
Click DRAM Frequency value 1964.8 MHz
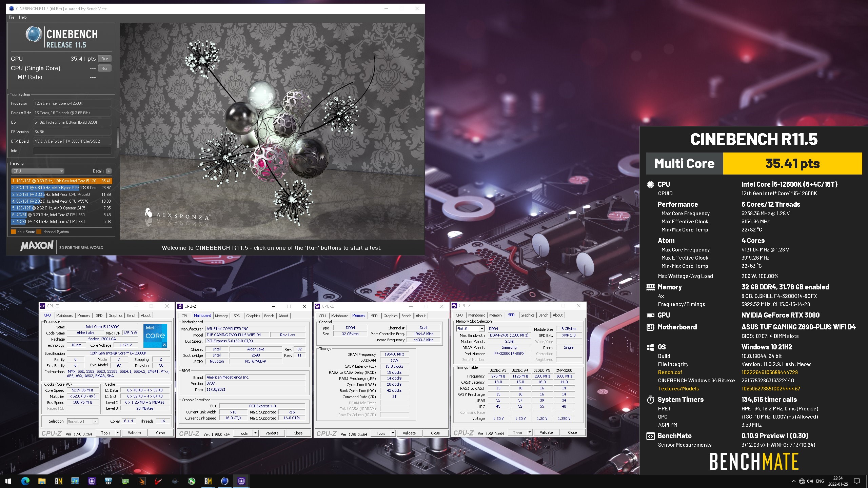[x=394, y=354]
